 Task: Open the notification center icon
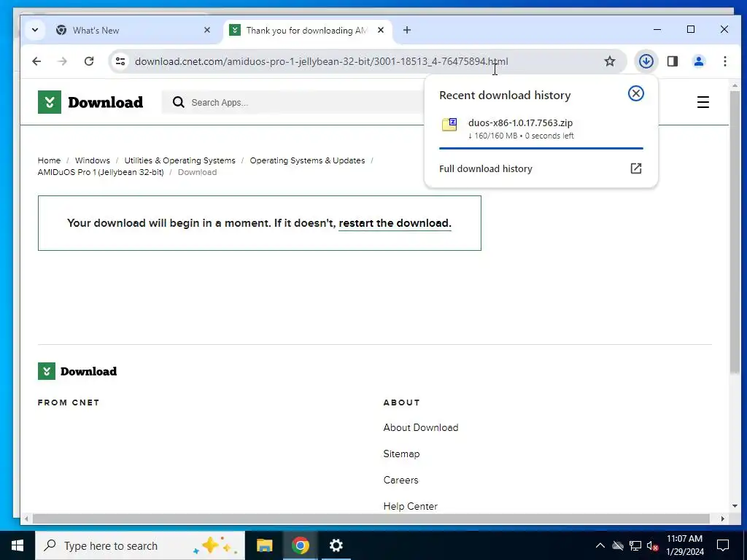(723, 545)
